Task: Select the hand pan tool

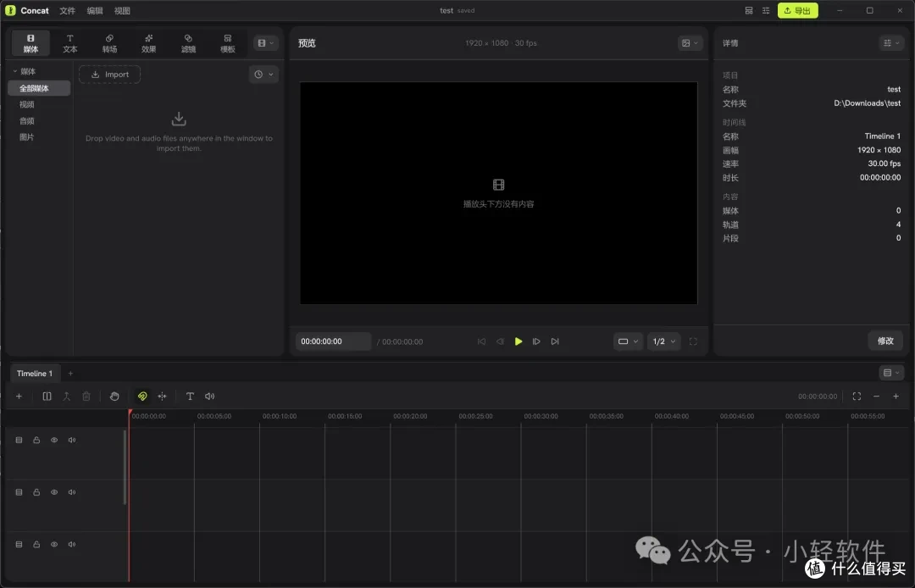Action: 114,396
